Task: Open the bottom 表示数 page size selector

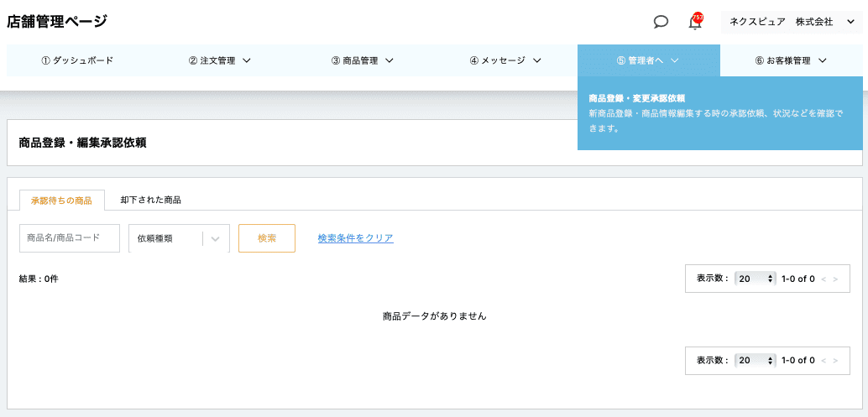Action: (755, 360)
